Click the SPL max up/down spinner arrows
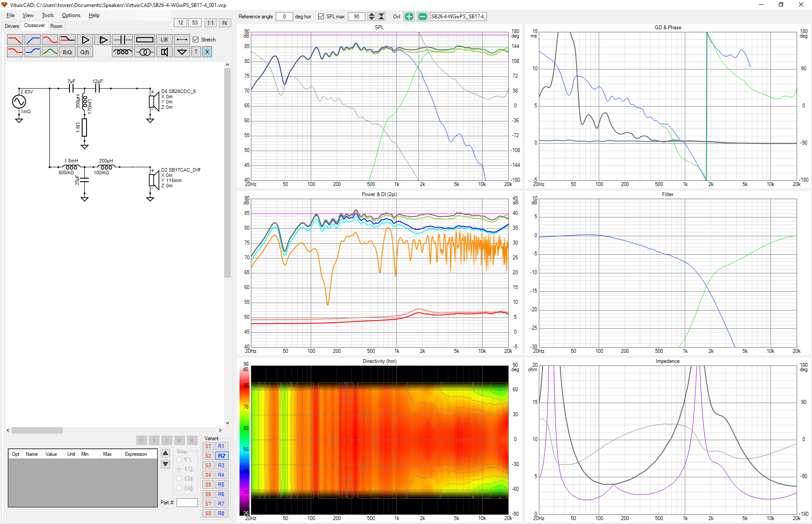Viewport: 812px width, 524px height. [371, 17]
